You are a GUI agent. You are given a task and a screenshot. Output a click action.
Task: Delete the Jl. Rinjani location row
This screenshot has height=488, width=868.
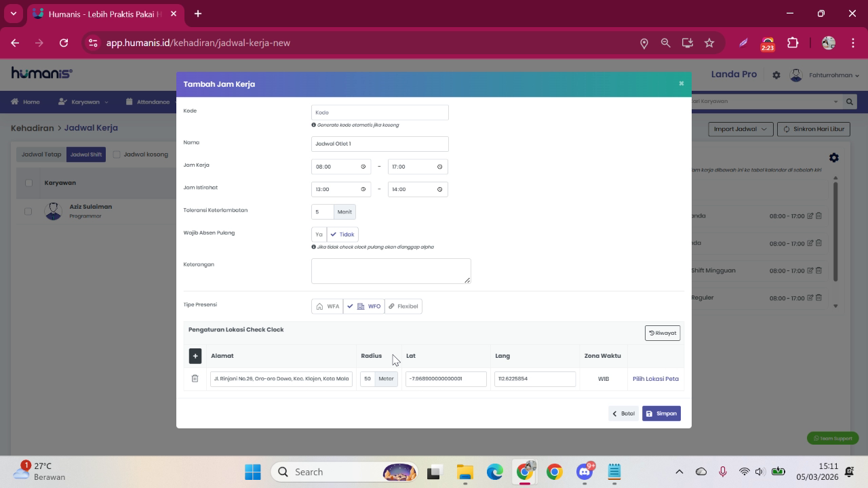click(195, 379)
